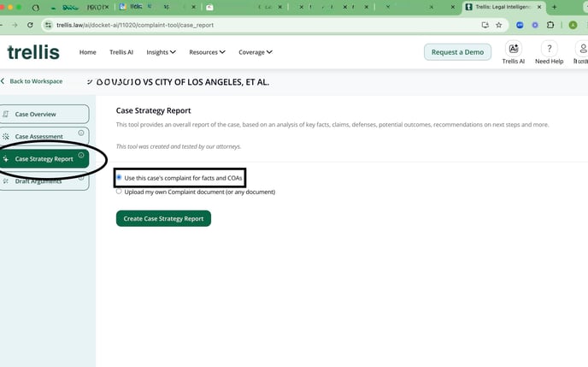The image size is (588, 367).
Task: Open a new browser tab
Action: [555, 7]
